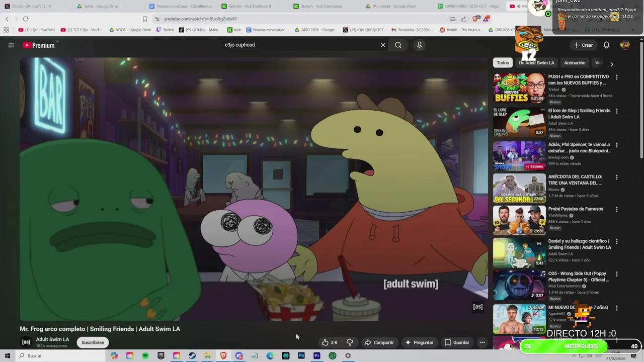Open YouTube notifications bell
Viewport: 644px width, 362px height.
(x=606, y=45)
